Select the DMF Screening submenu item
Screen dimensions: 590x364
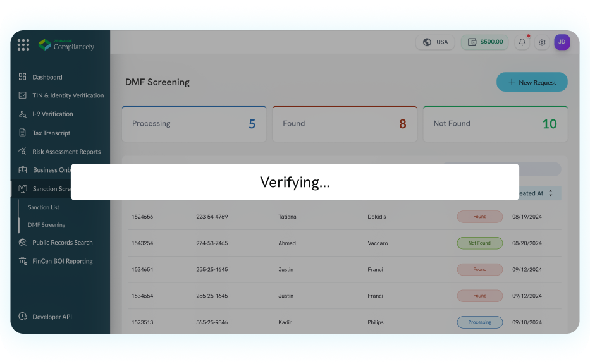pyautogui.click(x=47, y=225)
